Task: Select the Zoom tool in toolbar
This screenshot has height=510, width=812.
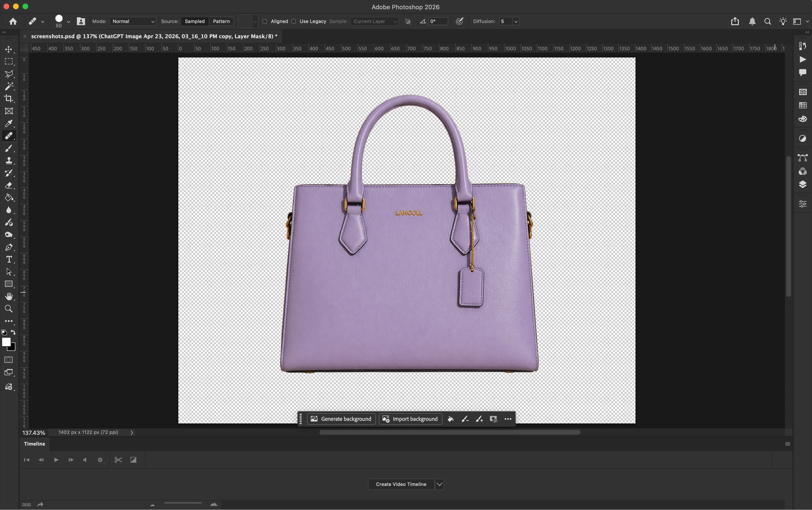Action: [9, 309]
